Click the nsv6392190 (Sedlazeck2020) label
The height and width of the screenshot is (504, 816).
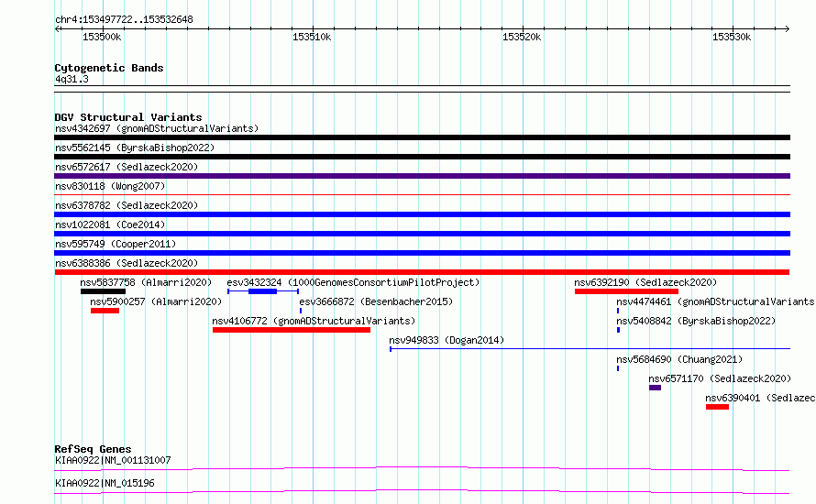click(x=645, y=282)
